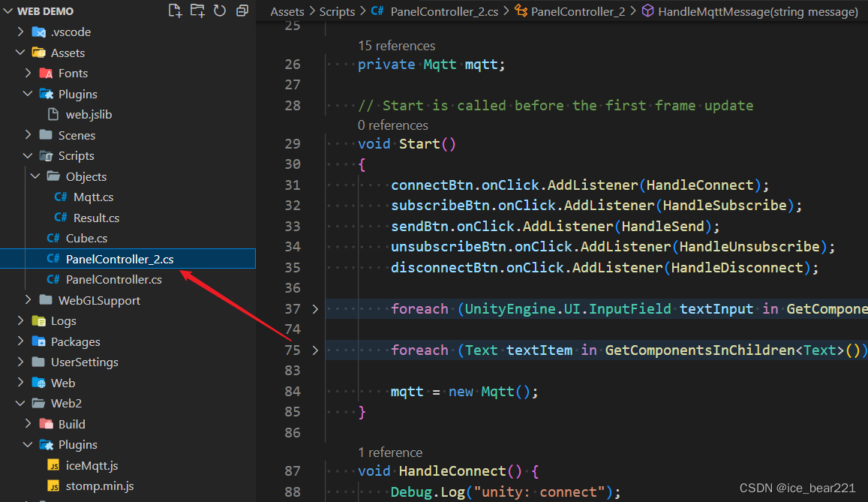Screen dimensions: 868x502
Task: Unfold the collapsed code at line 37
Action: (315, 309)
